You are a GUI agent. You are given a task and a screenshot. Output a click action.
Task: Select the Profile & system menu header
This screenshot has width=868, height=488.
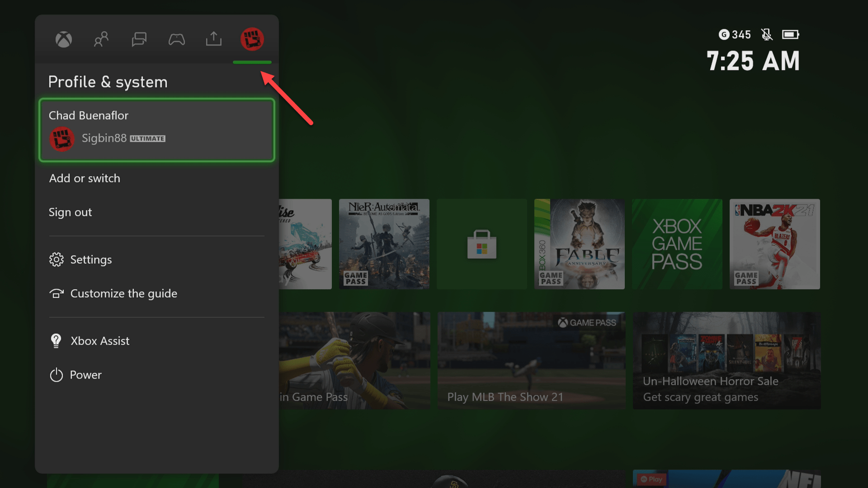tap(108, 82)
